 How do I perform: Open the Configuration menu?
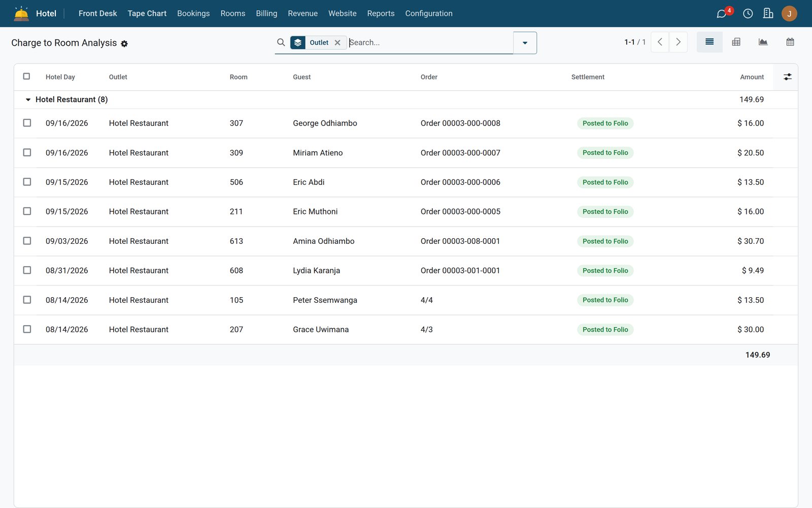(429, 14)
